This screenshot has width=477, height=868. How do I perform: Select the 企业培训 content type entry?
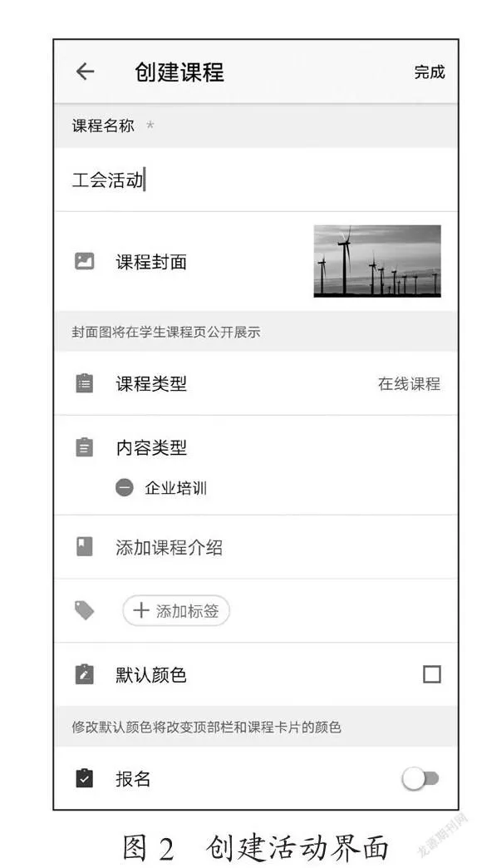click(x=176, y=488)
